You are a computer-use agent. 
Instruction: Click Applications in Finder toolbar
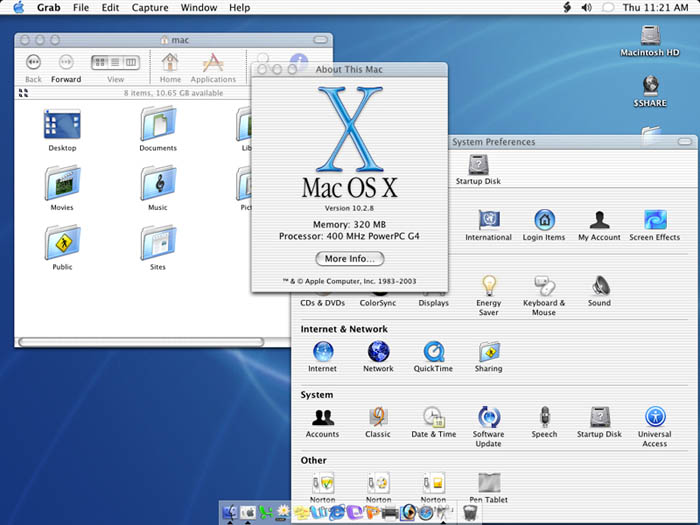coord(213,68)
